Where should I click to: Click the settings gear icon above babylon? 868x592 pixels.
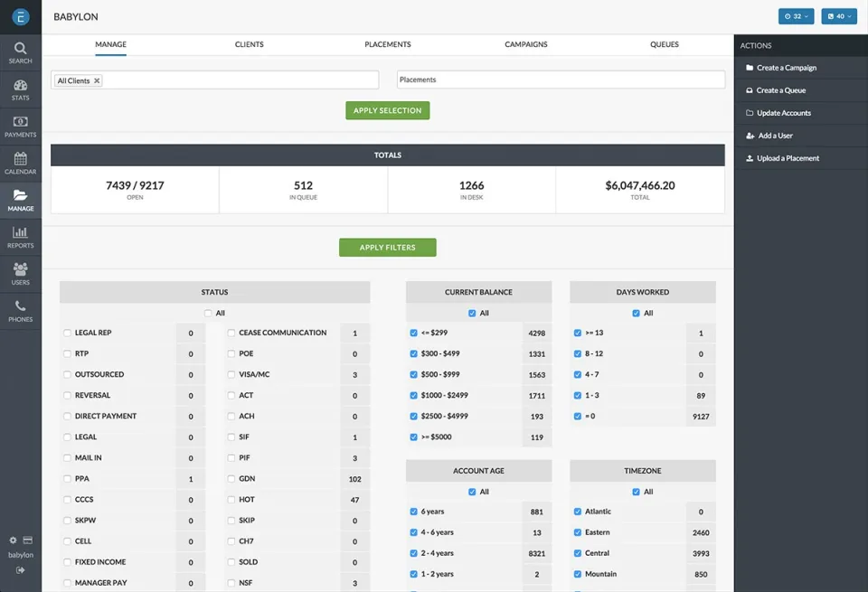(14, 540)
